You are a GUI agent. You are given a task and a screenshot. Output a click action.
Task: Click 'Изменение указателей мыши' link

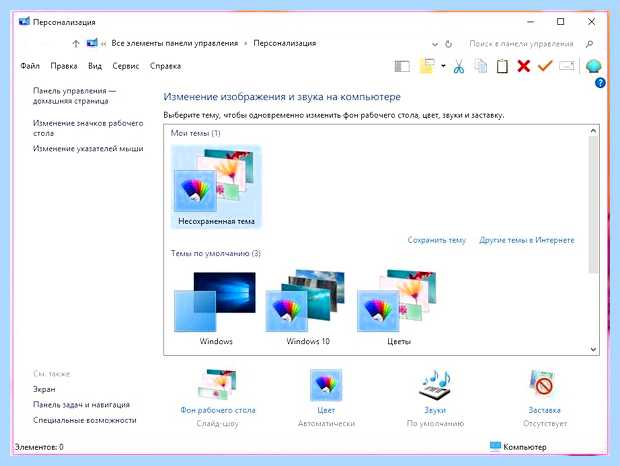[88, 149]
